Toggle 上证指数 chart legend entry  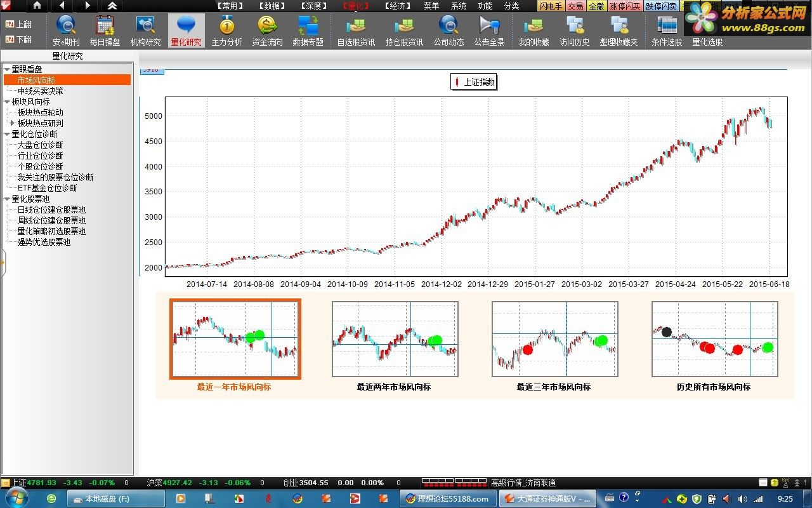pos(473,82)
